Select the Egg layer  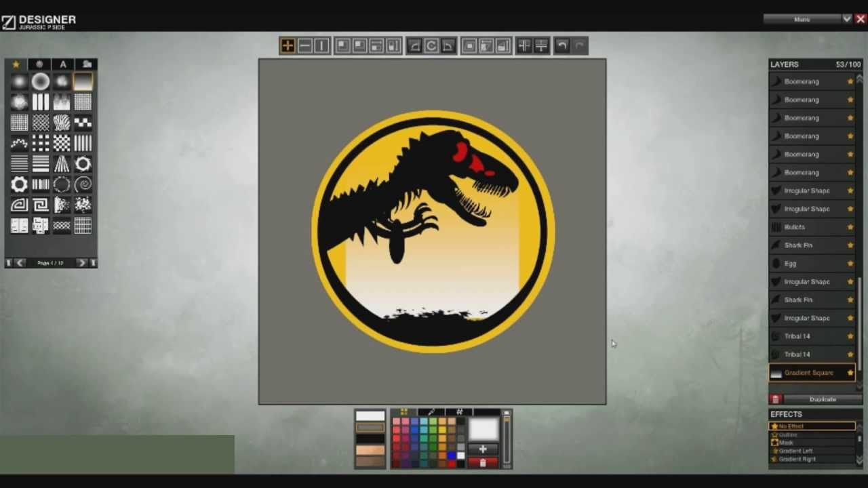point(812,264)
